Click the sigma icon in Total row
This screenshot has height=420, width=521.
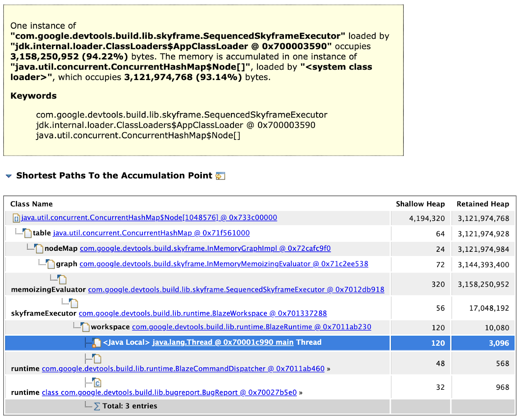[97, 406]
